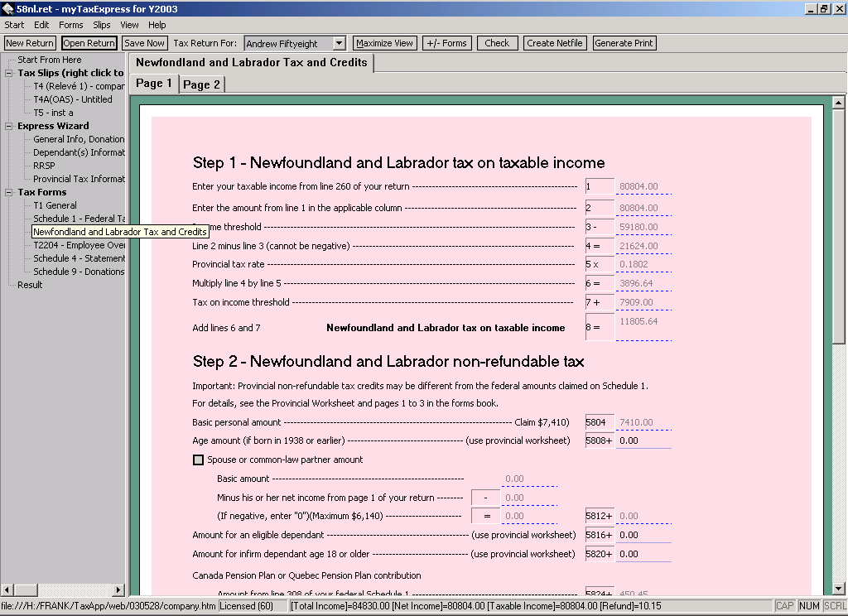This screenshot has height=616, width=848.
Task: Click the myTaxExpress title bar application icon
Action: 8,9
